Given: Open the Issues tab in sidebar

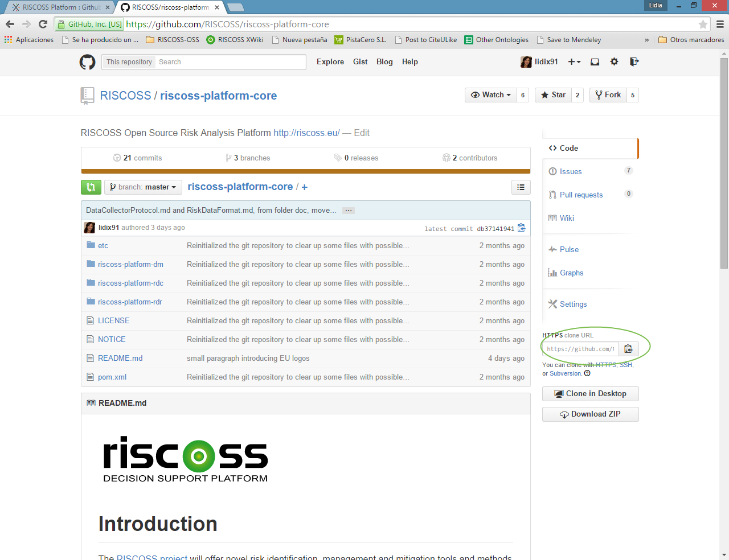Looking at the screenshot, I should click(571, 171).
